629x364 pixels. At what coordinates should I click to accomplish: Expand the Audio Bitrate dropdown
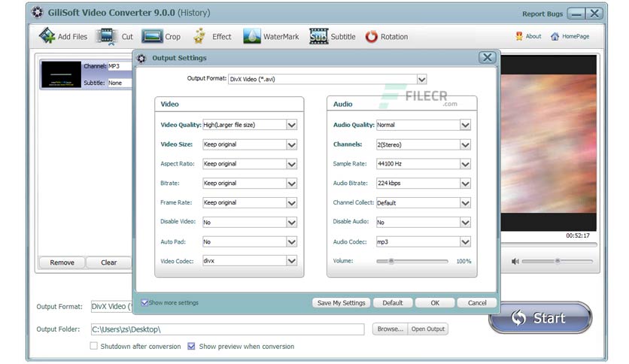point(465,184)
